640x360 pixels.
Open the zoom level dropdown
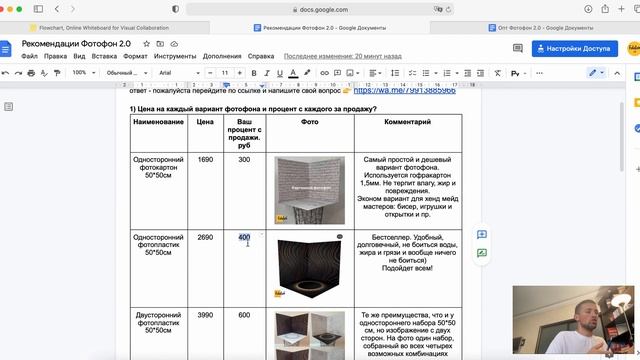pos(83,73)
